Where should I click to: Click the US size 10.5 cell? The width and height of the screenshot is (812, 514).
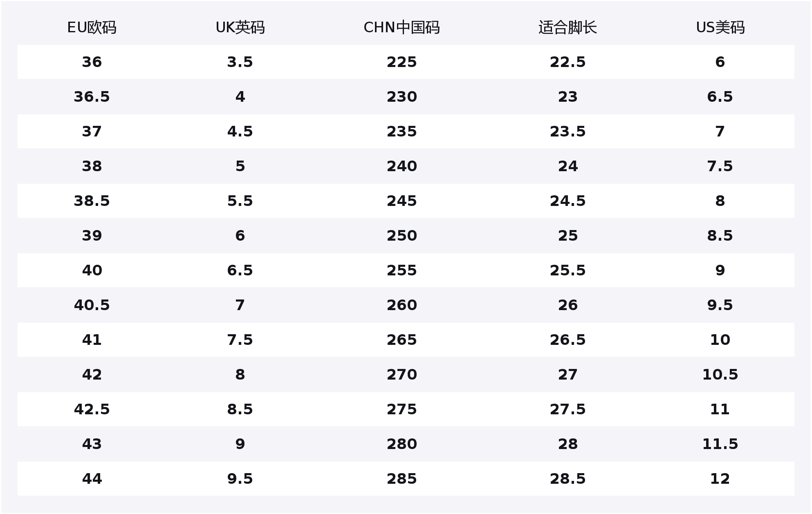(x=720, y=375)
